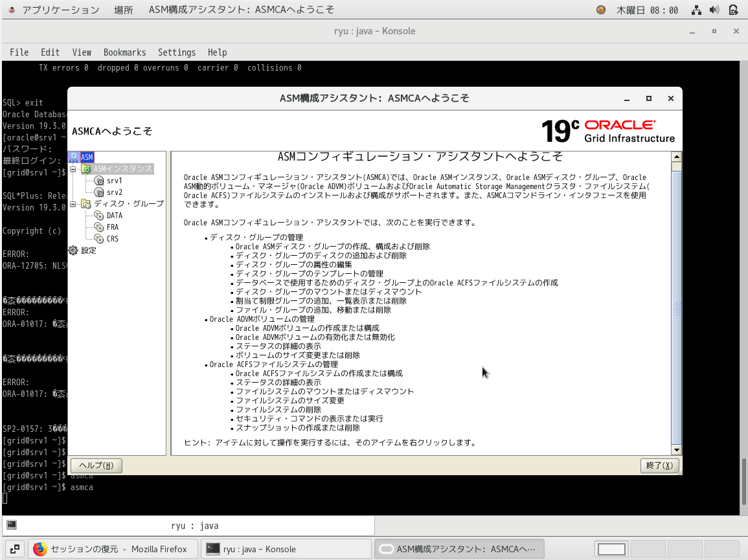Click the ASM構成アシスタント taskbar entry
748x560 pixels.
(x=459, y=549)
